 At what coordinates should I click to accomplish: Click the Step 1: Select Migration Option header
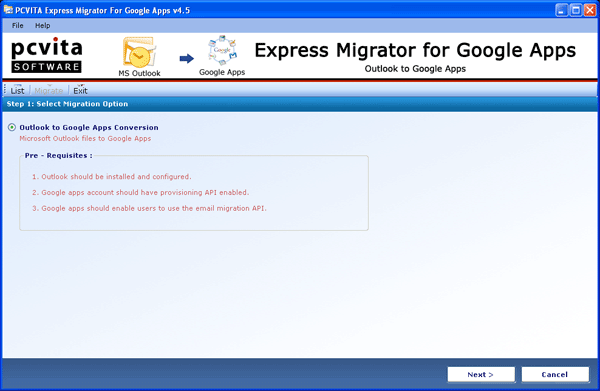click(67, 104)
